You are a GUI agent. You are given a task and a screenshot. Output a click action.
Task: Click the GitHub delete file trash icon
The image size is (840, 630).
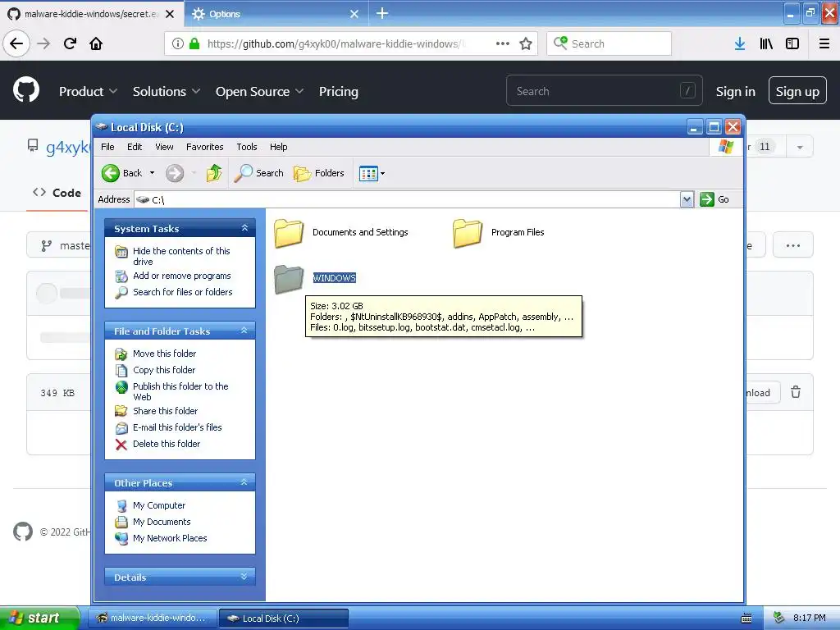[x=796, y=392]
